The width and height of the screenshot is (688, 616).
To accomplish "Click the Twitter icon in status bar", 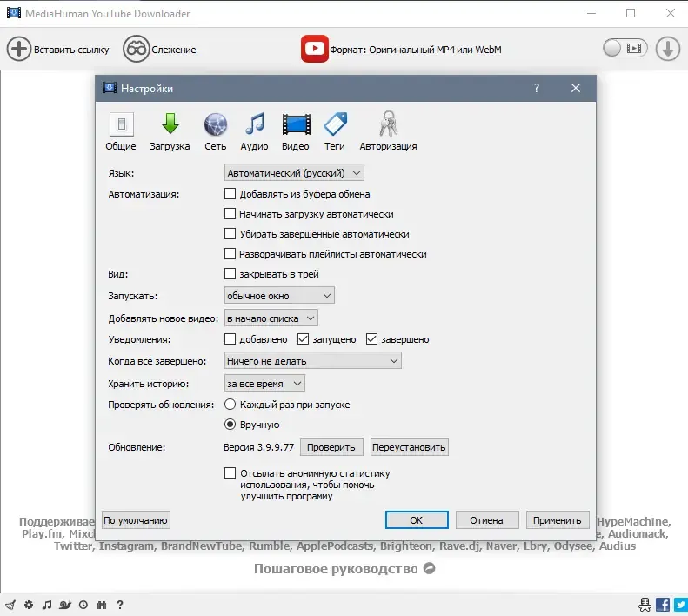I will tap(681, 605).
